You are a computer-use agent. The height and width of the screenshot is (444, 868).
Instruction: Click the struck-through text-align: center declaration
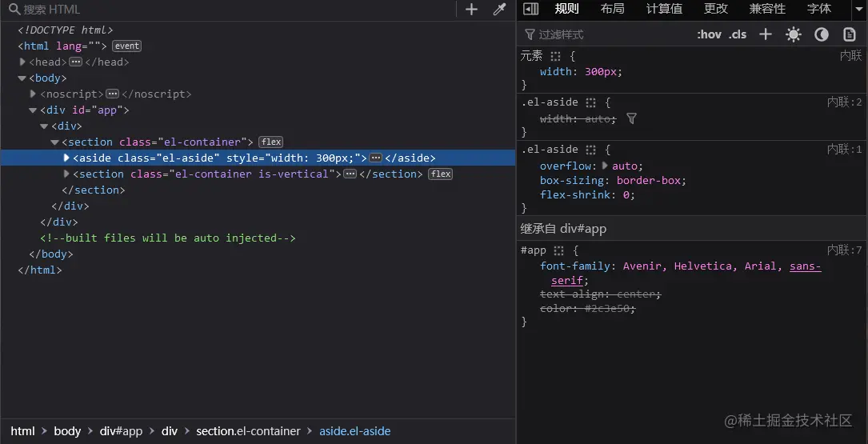pyautogui.click(x=601, y=294)
